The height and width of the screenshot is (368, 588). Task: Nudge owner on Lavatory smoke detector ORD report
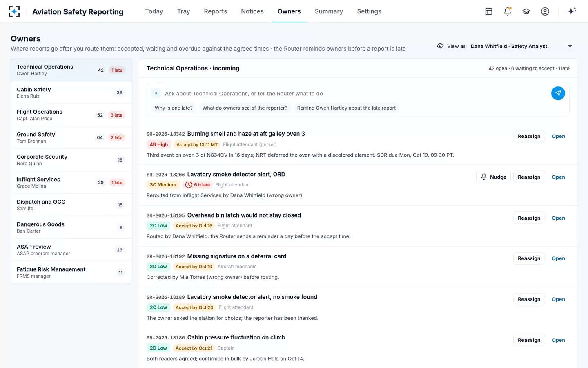point(493,177)
